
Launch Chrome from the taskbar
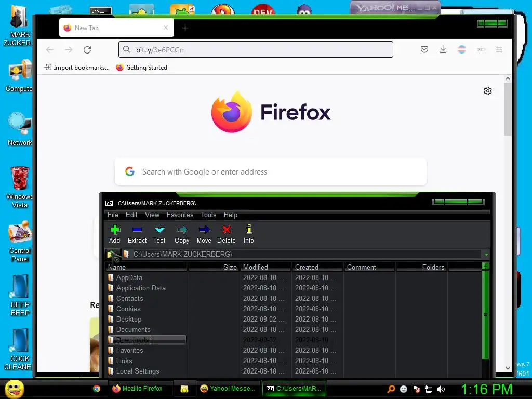pyautogui.click(x=96, y=389)
